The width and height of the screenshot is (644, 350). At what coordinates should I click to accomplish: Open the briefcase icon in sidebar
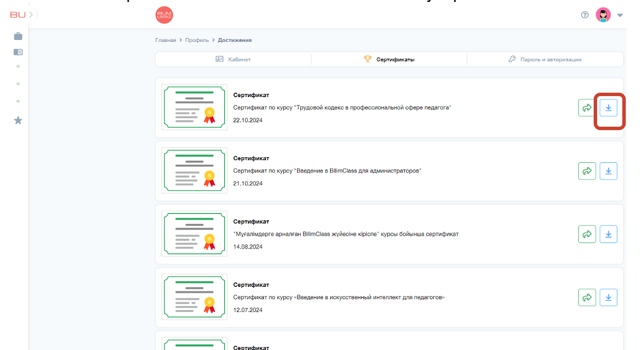[18, 36]
